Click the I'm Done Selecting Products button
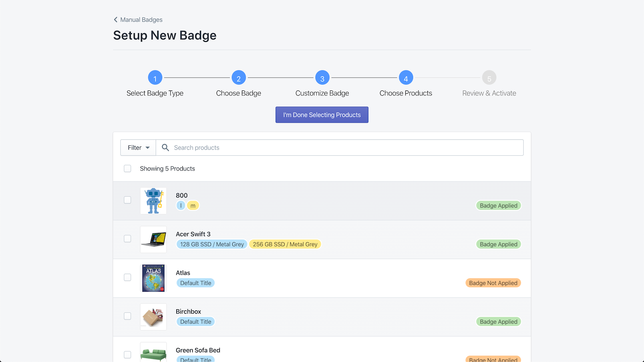 click(322, 115)
